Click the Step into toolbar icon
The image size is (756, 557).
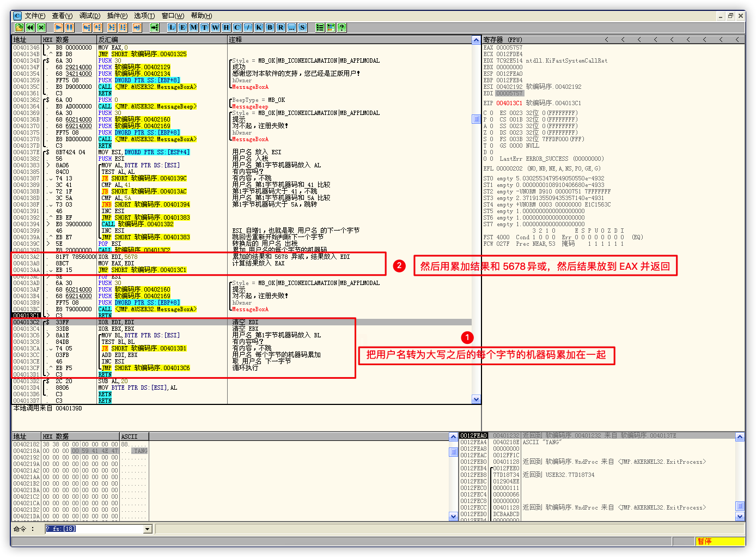pos(87,27)
